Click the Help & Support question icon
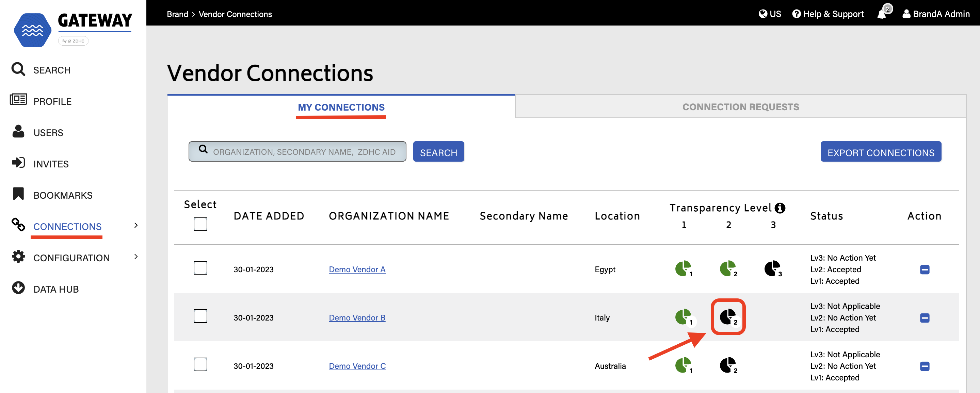 pyautogui.click(x=796, y=14)
